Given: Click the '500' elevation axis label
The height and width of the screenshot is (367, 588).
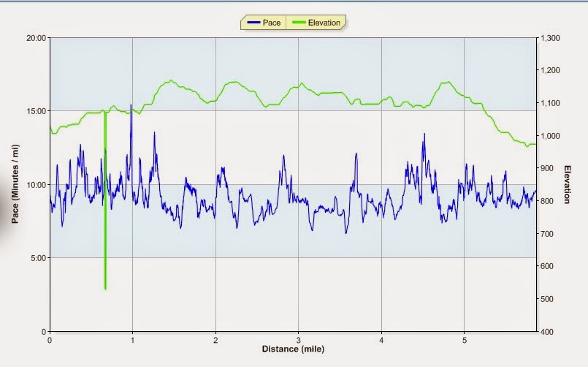Looking at the screenshot, I should click(x=548, y=299).
